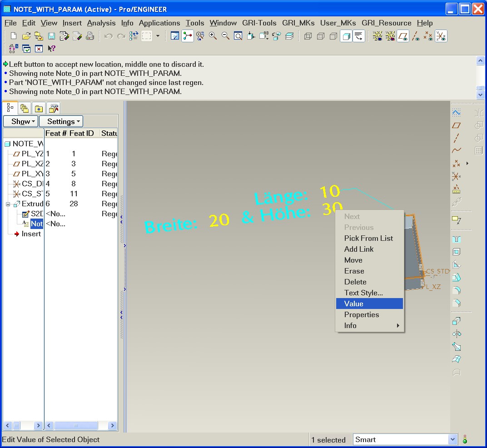Screen dimensions: 487x448
Task: Click the Repaint screen icon
Action: click(x=175, y=36)
